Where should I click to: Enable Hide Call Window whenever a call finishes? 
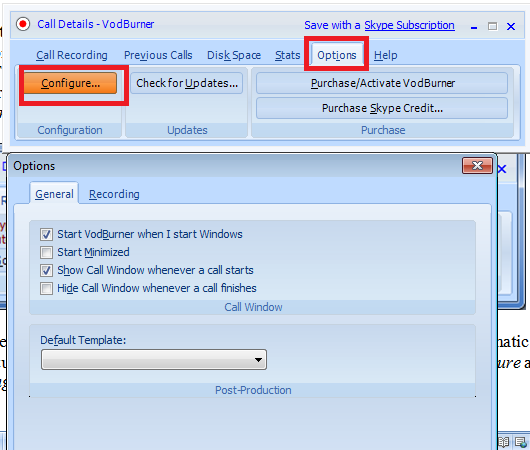[46, 288]
